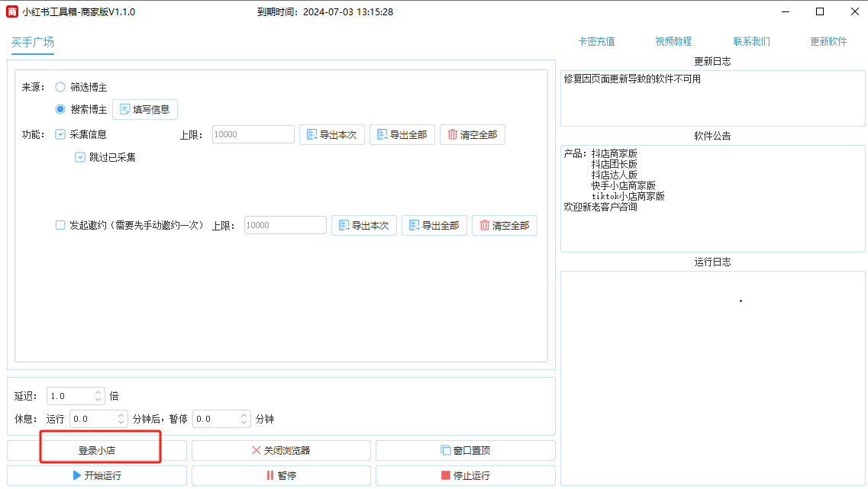868x489 pixels.
Task: Decrease the 运行 minutes value
Action: click(121, 422)
